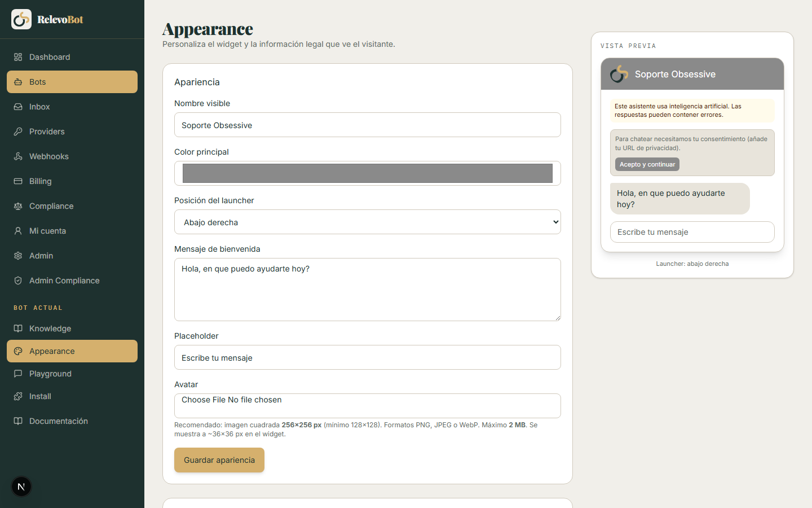Click the Install puzzle icon

coord(18,396)
